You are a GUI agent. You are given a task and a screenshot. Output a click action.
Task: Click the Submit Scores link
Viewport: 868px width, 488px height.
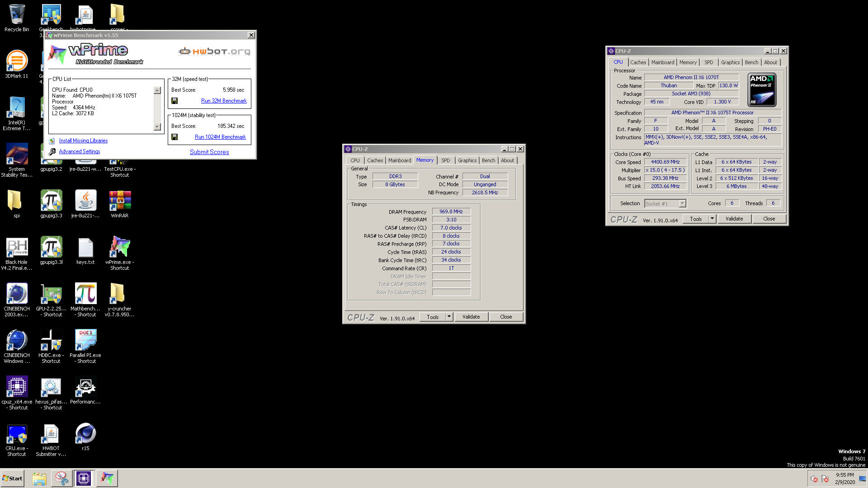[x=209, y=152]
